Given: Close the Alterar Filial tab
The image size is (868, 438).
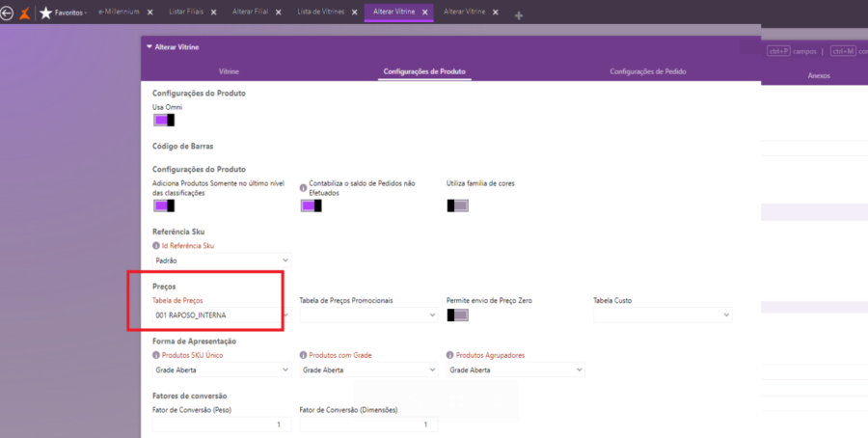Looking at the screenshot, I should pos(279,13).
